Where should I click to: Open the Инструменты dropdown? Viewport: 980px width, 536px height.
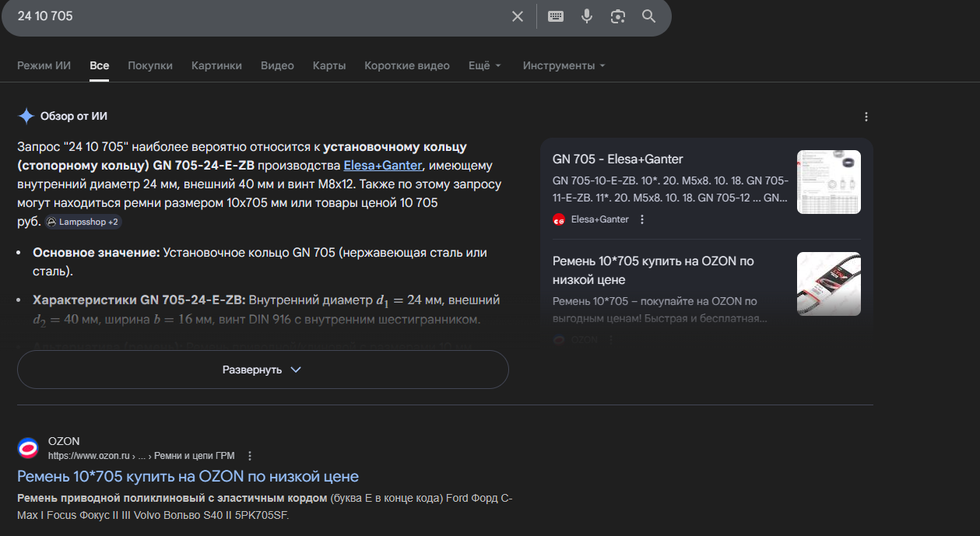564,65
